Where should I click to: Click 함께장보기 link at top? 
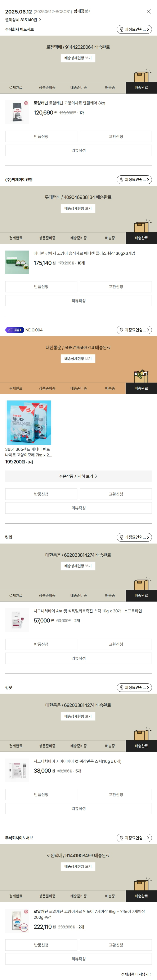click(82, 11)
